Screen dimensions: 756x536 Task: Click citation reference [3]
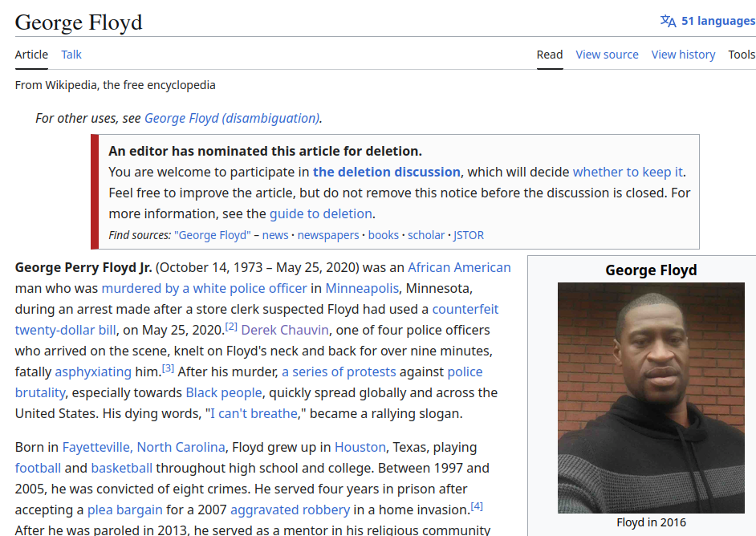(x=168, y=368)
